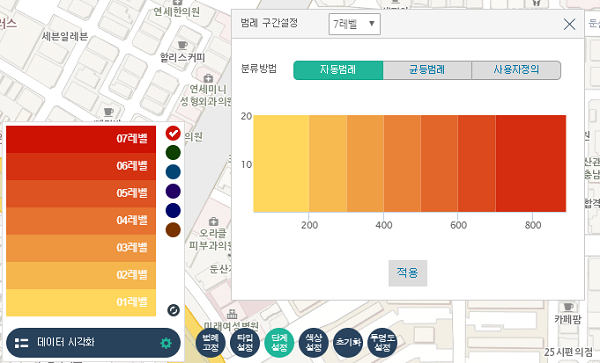This screenshot has width=600, height=363.
Task: Click the 초기화 reset round button
Action: coord(348,342)
